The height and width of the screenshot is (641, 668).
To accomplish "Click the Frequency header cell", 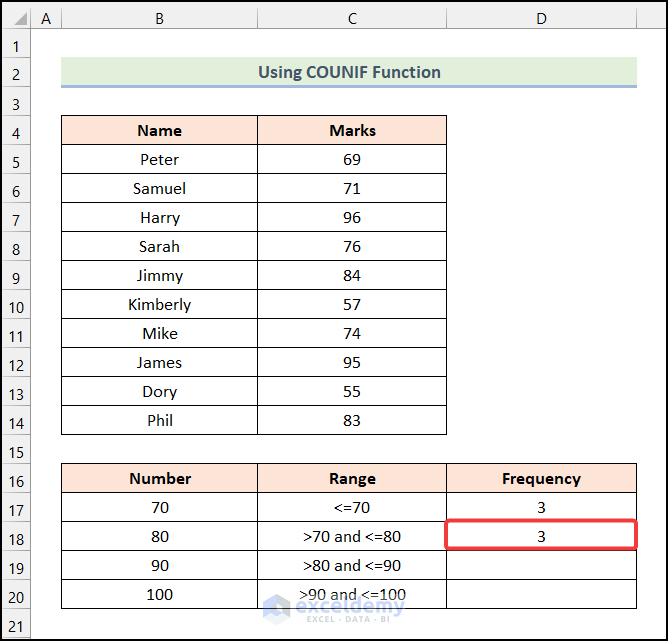I will [x=541, y=479].
